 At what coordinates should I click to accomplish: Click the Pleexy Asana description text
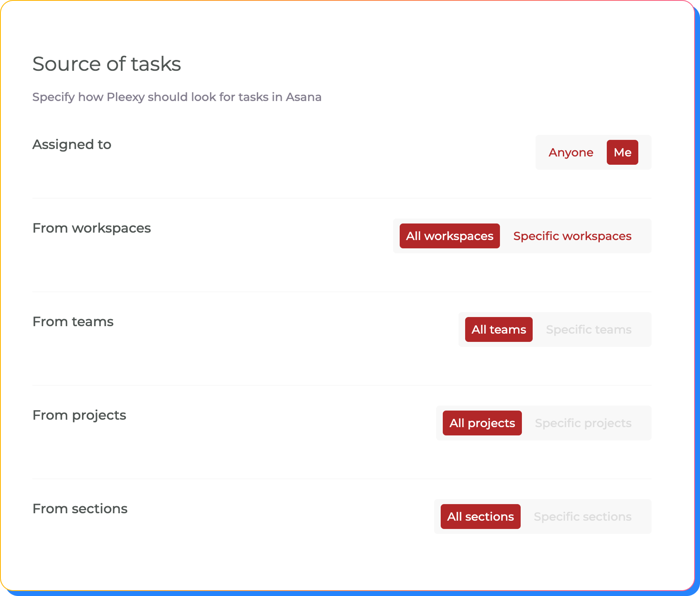177,97
